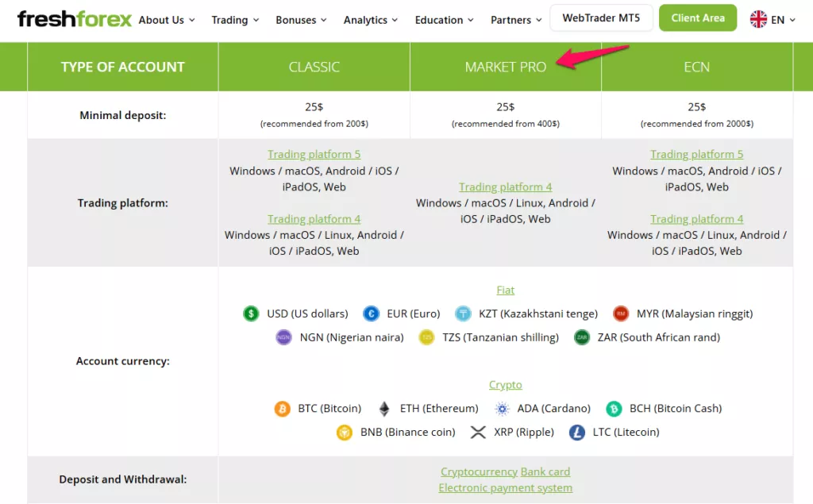Click the blue LTC Litecoin icon

click(576, 432)
